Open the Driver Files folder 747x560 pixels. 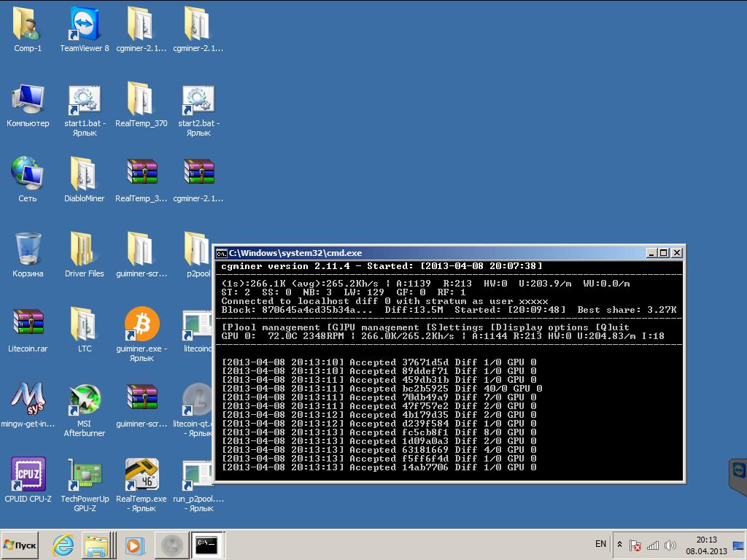[85, 249]
